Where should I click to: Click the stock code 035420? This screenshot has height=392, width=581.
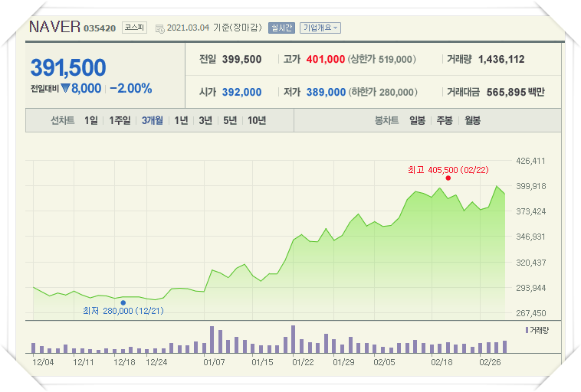click(100, 28)
